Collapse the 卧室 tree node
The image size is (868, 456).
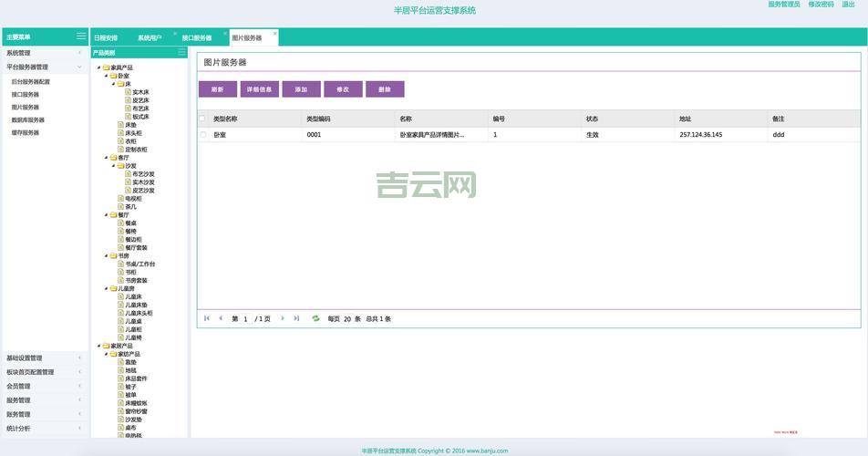click(107, 76)
